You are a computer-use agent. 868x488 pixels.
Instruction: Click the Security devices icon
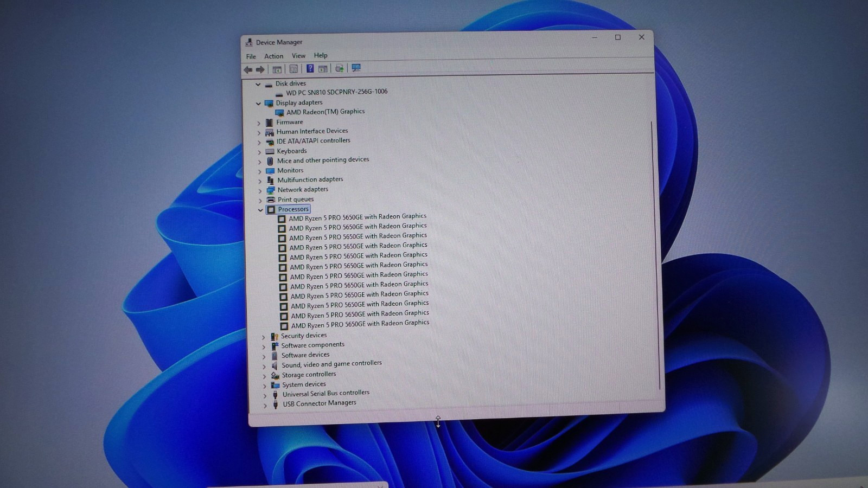click(x=275, y=337)
